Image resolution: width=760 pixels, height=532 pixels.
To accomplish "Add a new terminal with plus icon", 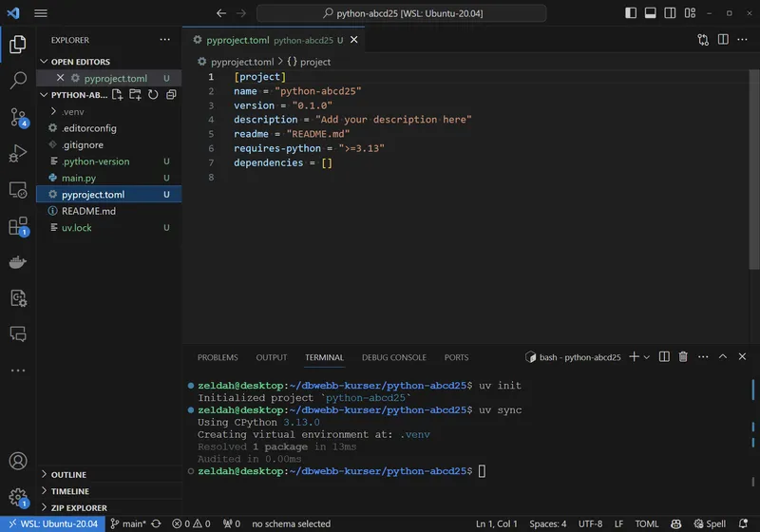I will [x=634, y=357].
